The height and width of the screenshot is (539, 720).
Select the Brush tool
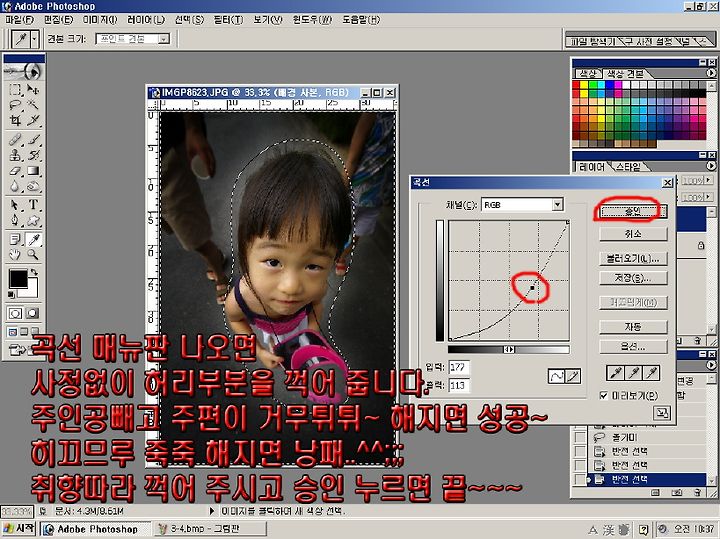click(x=33, y=139)
